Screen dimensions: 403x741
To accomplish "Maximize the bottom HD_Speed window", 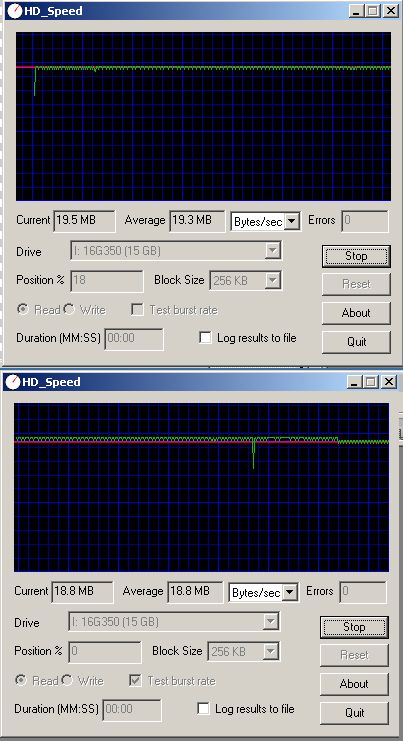I will click(371, 382).
